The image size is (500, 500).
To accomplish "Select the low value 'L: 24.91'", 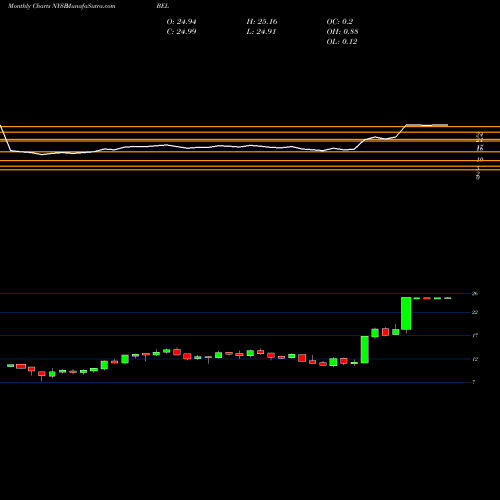I will [261, 32].
